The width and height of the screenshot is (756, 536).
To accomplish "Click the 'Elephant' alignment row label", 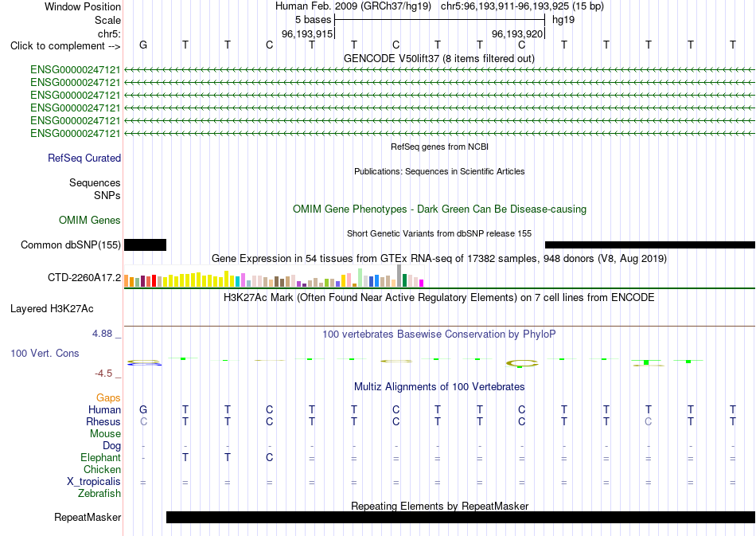I will pyautogui.click(x=100, y=457).
